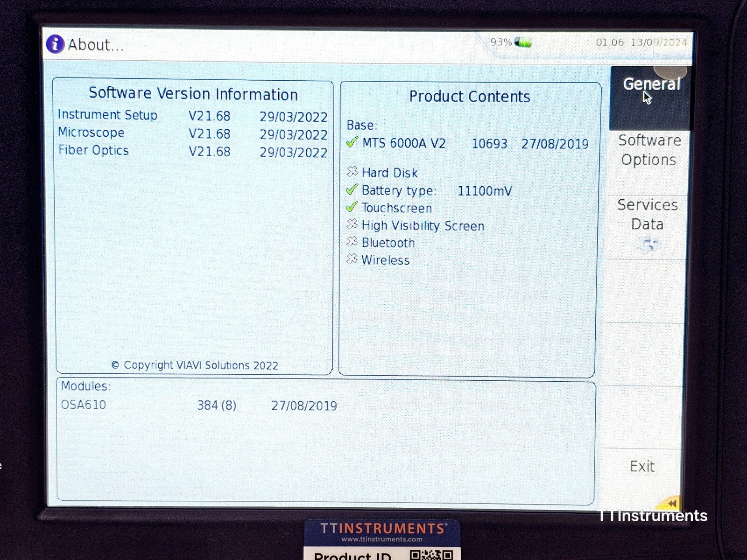Viewport: 747px width, 560px height.
Task: Click the Hard Disk label
Action: [389, 173]
